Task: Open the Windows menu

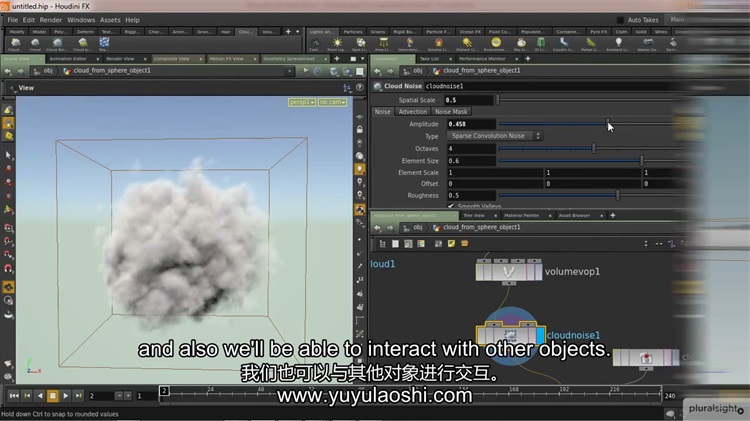Action: pos(81,20)
